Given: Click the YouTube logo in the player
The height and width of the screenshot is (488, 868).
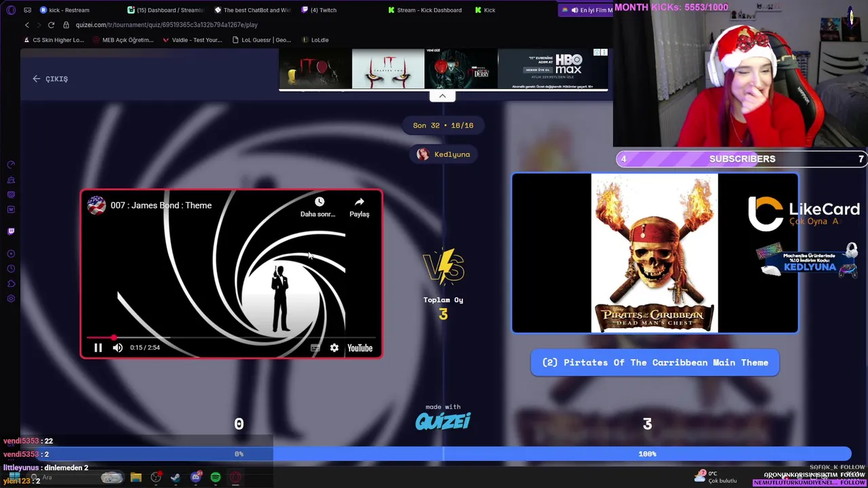Looking at the screenshot, I should click(360, 348).
